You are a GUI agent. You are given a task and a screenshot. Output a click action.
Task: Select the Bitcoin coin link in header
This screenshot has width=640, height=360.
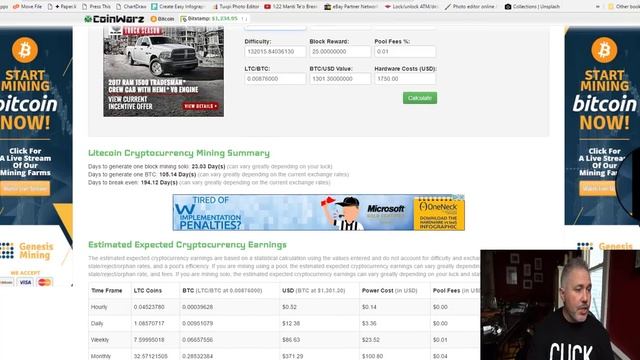point(162,19)
